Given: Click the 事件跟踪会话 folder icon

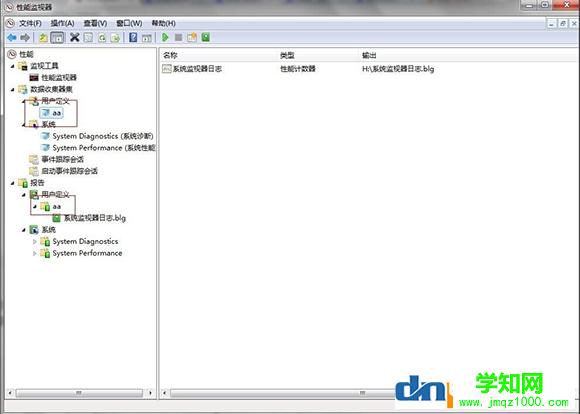Looking at the screenshot, I should point(34,159).
